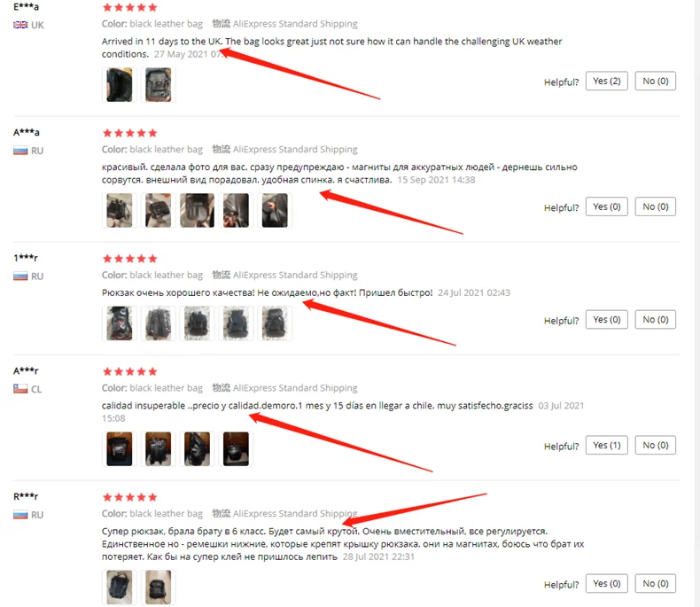
Task: Click Yes (1) on the Chile review
Action: coord(607,445)
